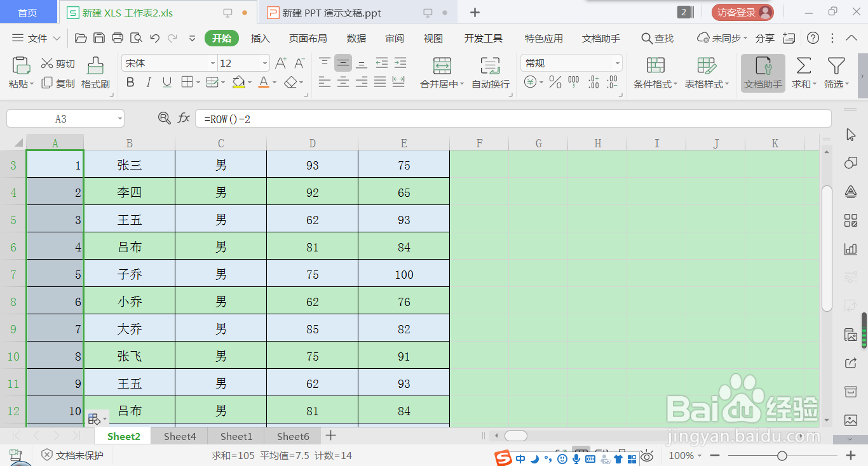Click inside the formula bar showing =ROW()-2
The width and height of the screenshot is (868, 466).
[318, 117]
